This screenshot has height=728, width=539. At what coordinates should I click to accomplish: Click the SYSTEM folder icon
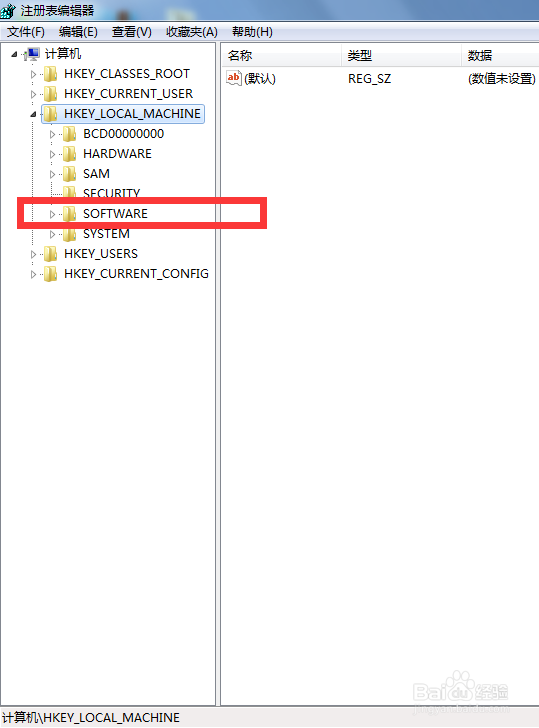70,234
